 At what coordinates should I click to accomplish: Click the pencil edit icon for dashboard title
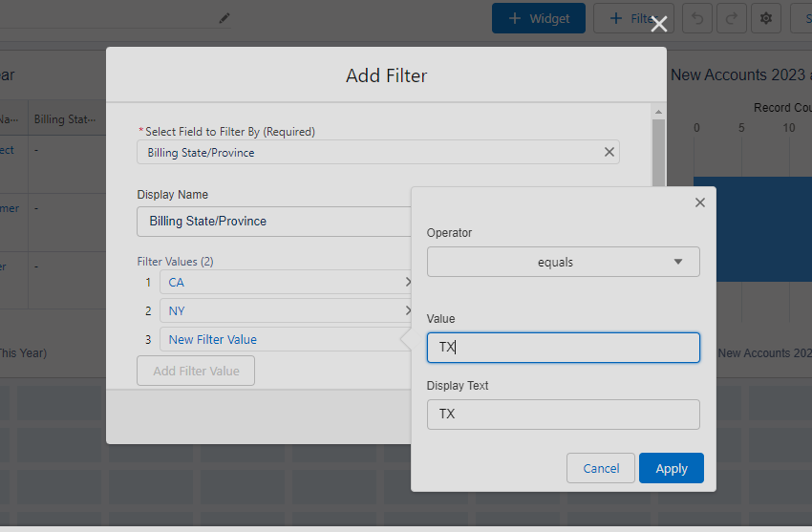pos(224,19)
